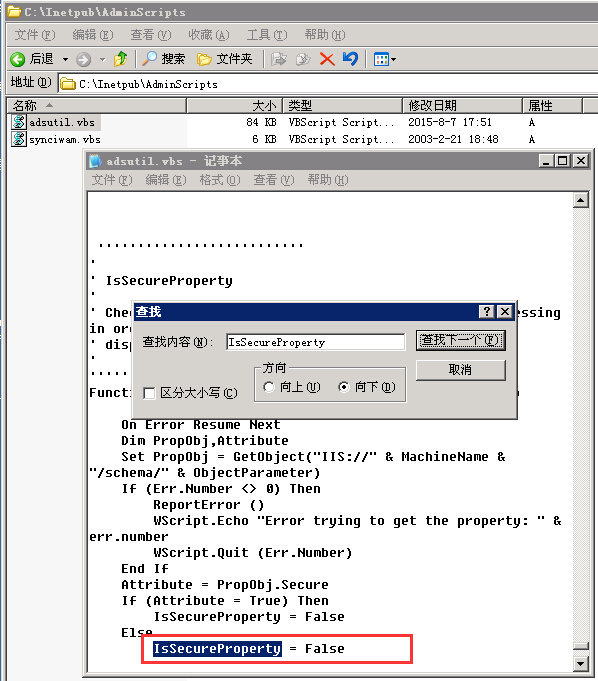Open Notepad Help (帮助) menu
598x681 pixels.
pos(328,180)
